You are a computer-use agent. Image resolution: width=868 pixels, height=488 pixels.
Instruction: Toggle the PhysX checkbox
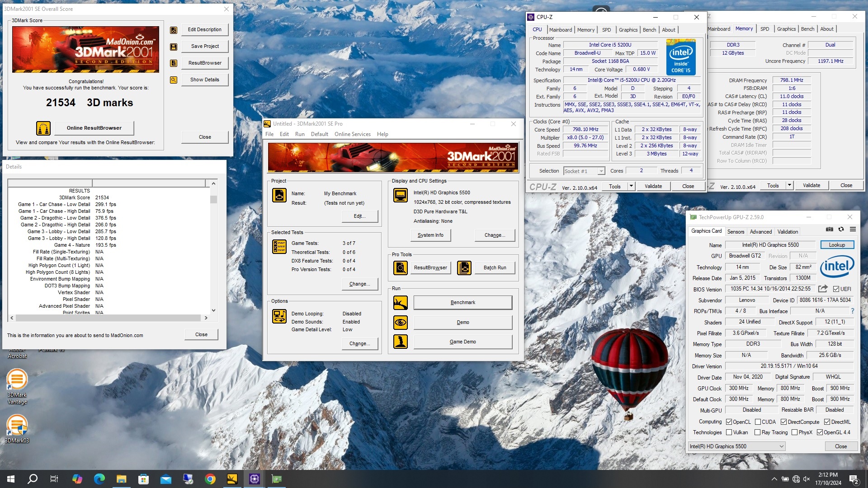[794, 432]
